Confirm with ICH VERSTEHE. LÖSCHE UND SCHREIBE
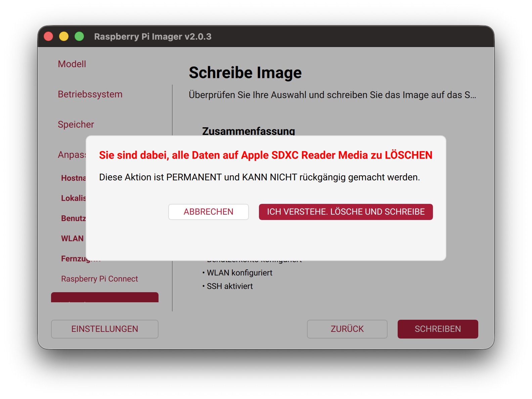Image resolution: width=532 pixels, height=399 pixels. coord(346,212)
